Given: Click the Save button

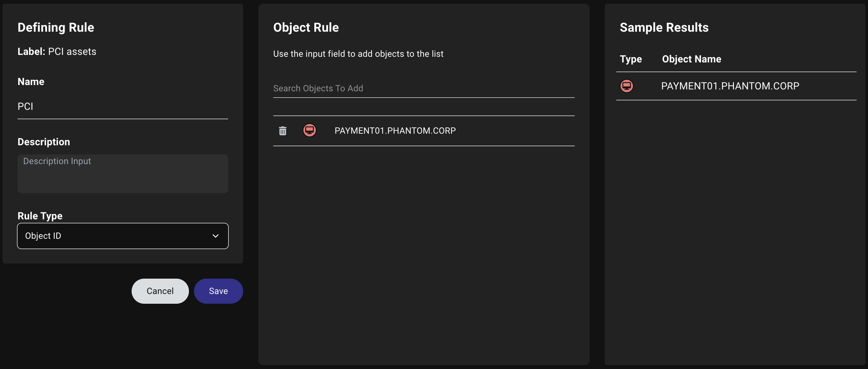Looking at the screenshot, I should 218,291.
